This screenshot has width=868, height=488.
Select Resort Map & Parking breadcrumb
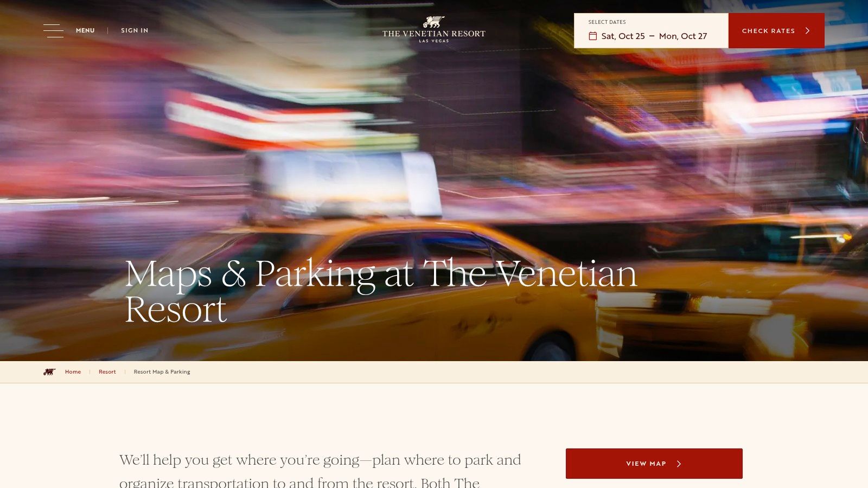pos(162,372)
